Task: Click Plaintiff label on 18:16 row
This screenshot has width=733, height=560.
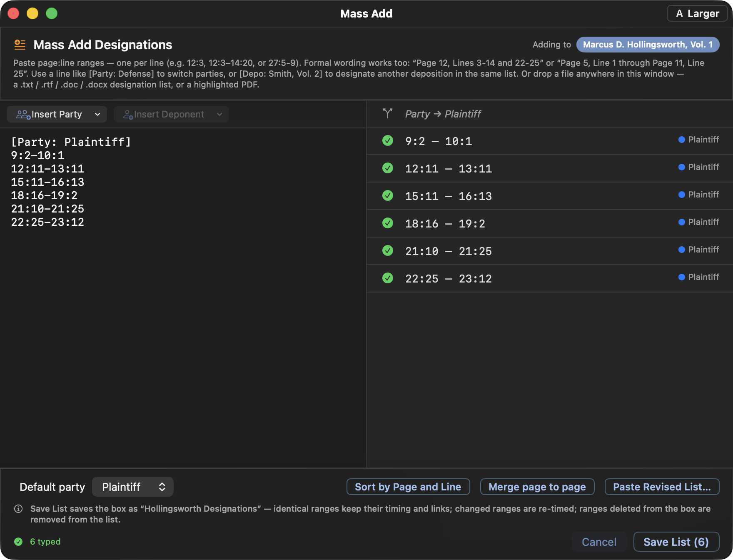Action: point(703,222)
